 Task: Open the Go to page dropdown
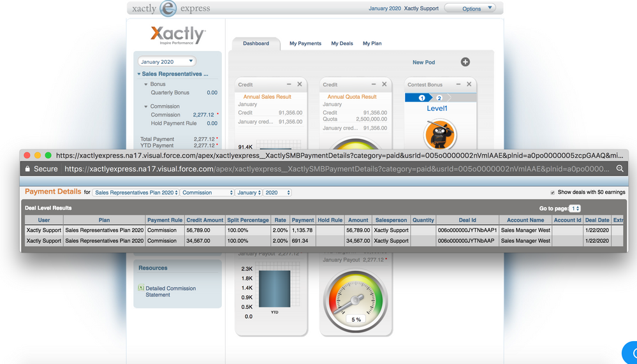pyautogui.click(x=575, y=208)
